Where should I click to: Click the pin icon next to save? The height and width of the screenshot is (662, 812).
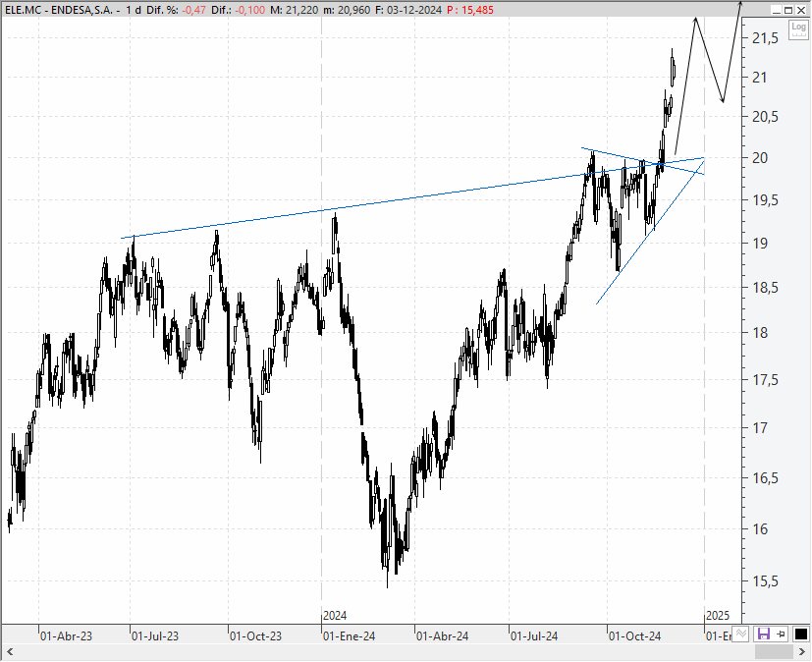[782, 634]
